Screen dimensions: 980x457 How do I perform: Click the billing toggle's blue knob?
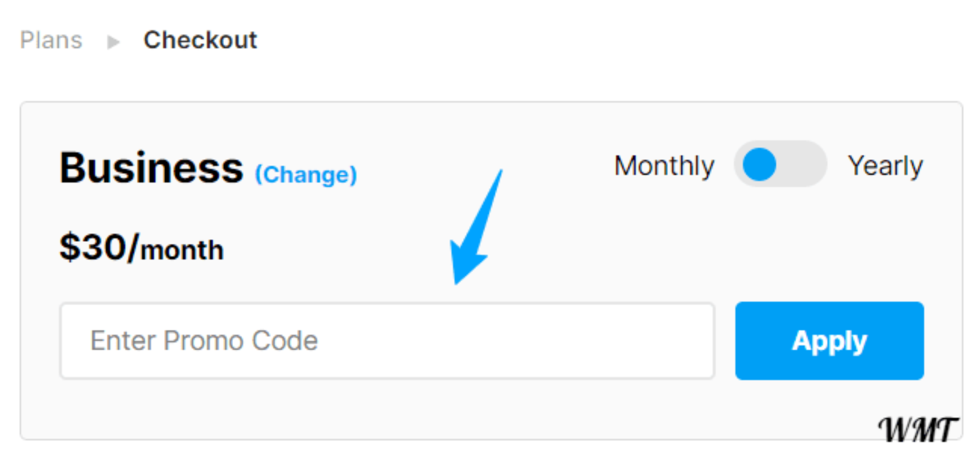pyautogui.click(x=759, y=164)
